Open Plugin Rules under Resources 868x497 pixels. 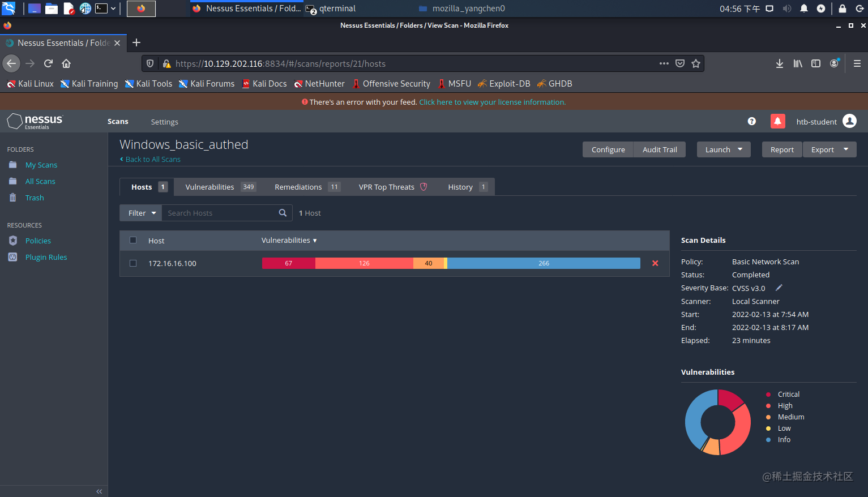point(46,258)
